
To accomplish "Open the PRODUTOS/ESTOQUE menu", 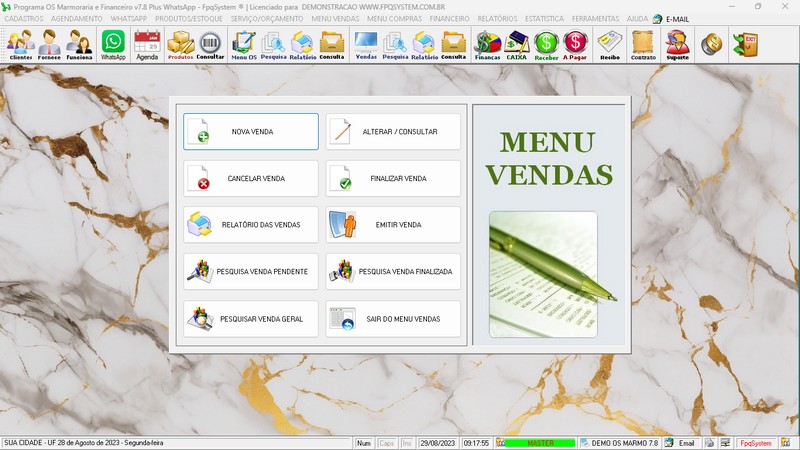I will tap(189, 19).
